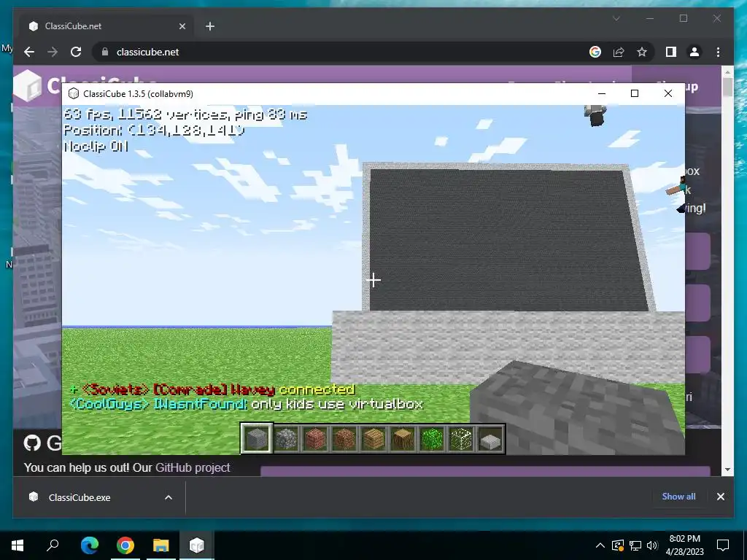Switch to ClassiCube taskbar app
The image size is (747, 560).
tap(197, 545)
